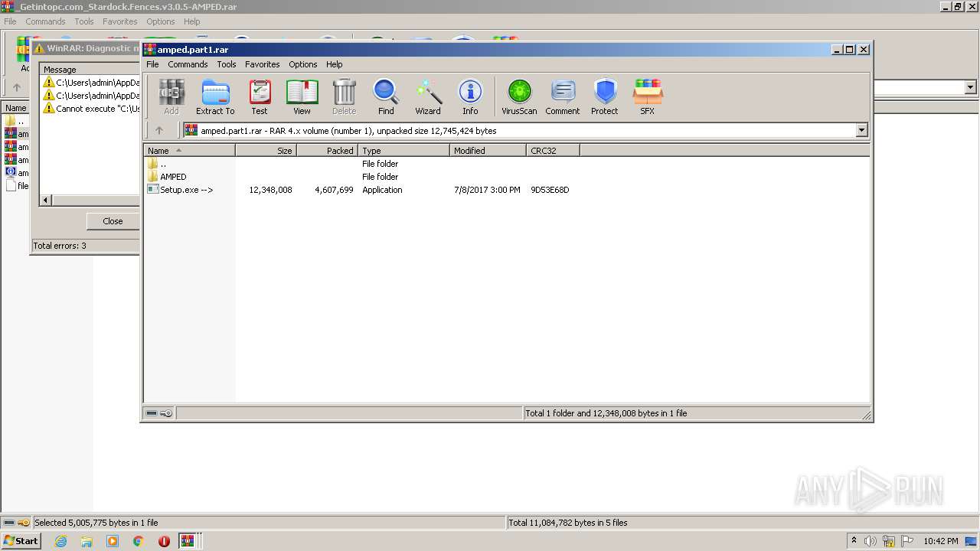Click Action Center flag tray icon

(907, 541)
